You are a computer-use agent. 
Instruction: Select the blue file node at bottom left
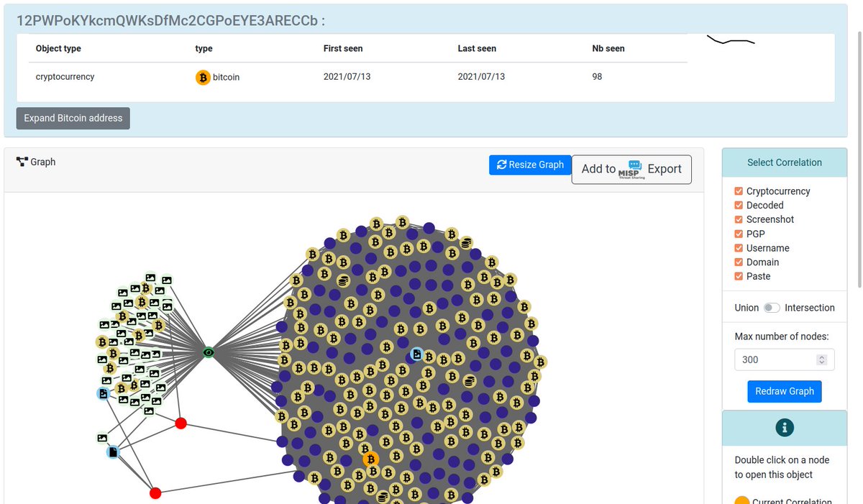[x=113, y=452]
